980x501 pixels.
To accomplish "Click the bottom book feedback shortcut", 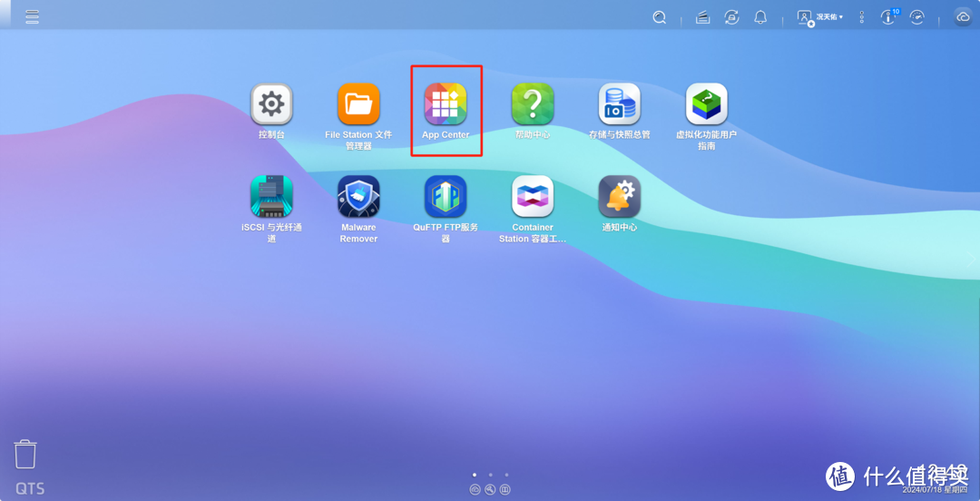I will click(x=505, y=489).
